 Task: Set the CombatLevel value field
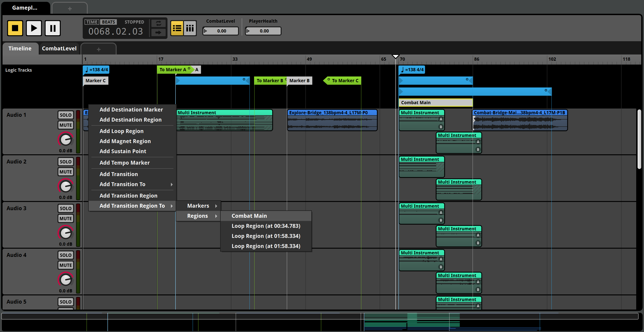220,31
